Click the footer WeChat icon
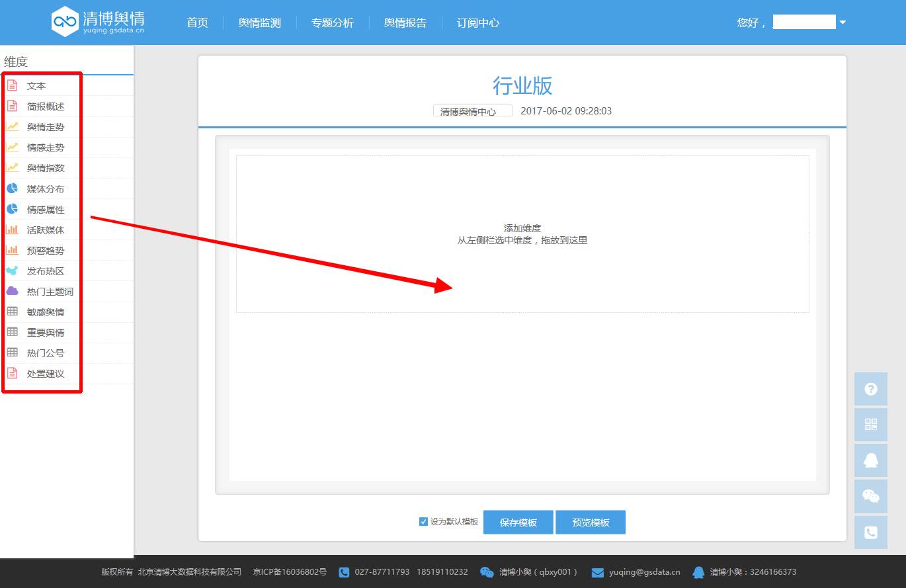The image size is (906, 588). pyautogui.click(x=487, y=572)
